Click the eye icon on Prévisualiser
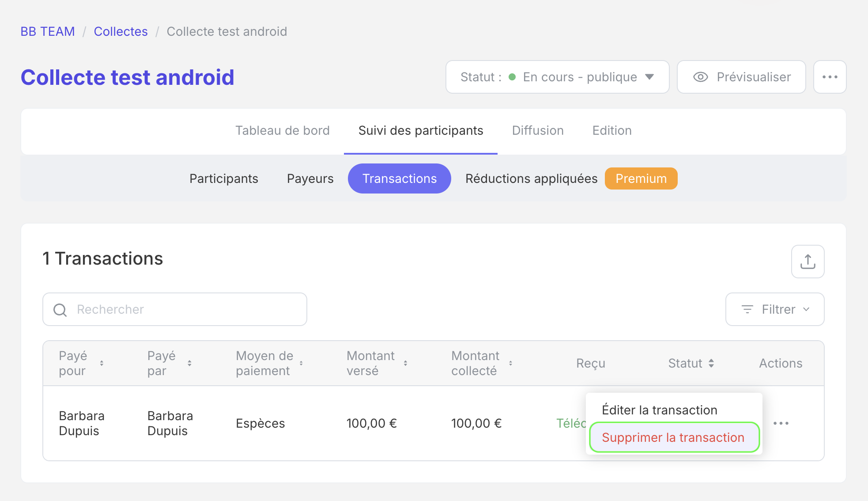The image size is (868, 501). tap(700, 77)
